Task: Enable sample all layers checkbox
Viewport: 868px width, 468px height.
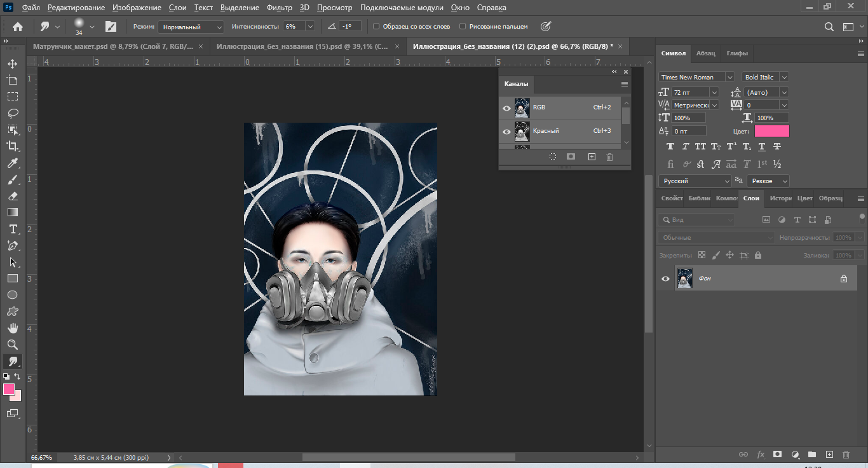Action: (x=376, y=27)
